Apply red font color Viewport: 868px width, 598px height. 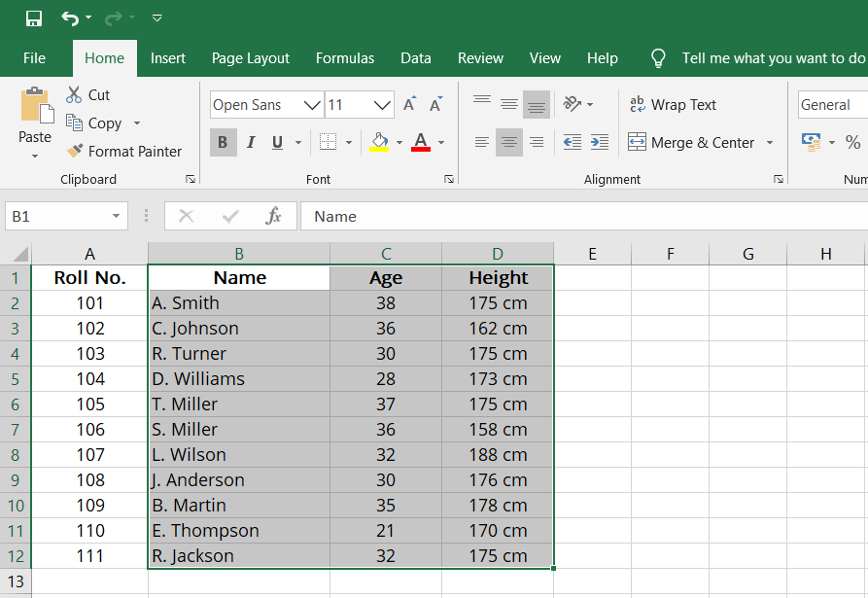(x=421, y=142)
